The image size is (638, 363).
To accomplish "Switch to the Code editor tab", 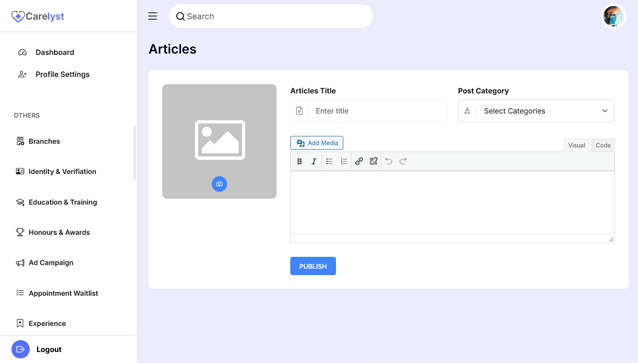I will [x=603, y=145].
